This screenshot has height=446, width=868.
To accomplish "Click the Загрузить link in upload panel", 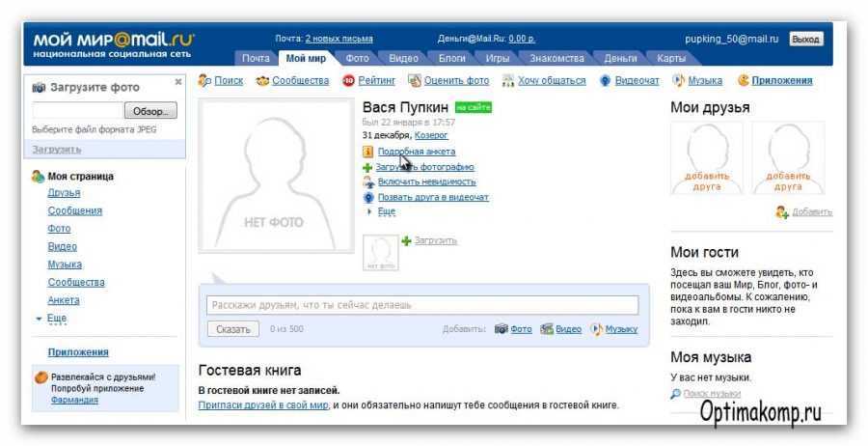I will coord(57,150).
